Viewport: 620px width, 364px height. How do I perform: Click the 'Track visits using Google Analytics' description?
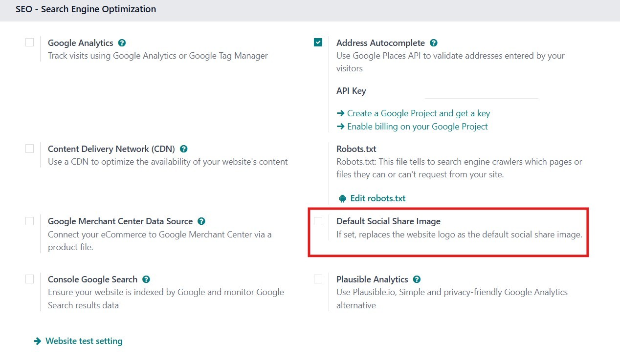coord(158,56)
